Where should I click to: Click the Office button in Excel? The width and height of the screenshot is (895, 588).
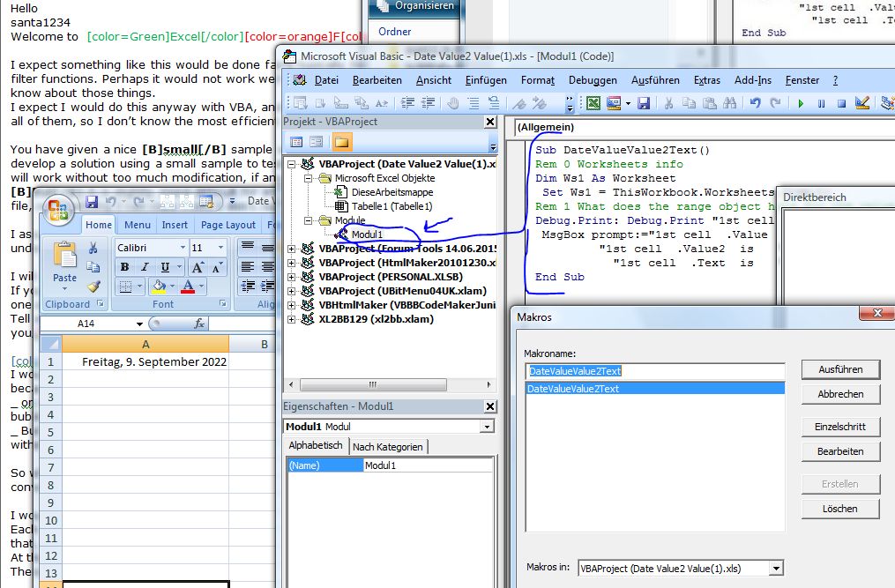click(58, 211)
